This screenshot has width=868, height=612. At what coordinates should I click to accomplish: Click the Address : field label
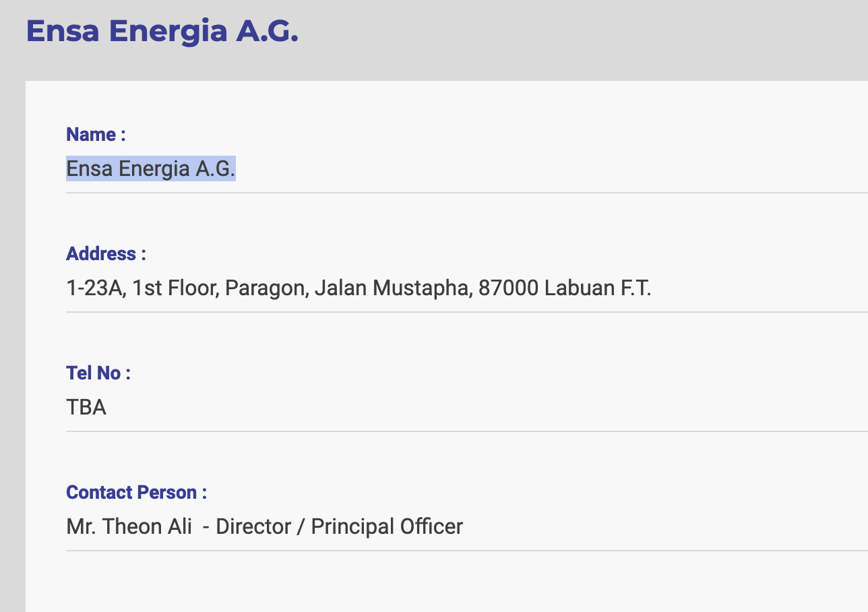coord(106,254)
